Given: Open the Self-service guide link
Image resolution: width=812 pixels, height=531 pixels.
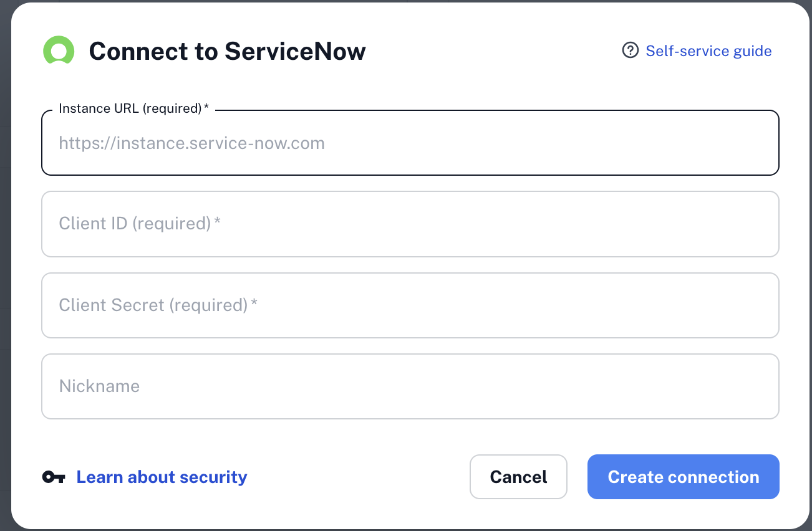Looking at the screenshot, I should [708, 51].
